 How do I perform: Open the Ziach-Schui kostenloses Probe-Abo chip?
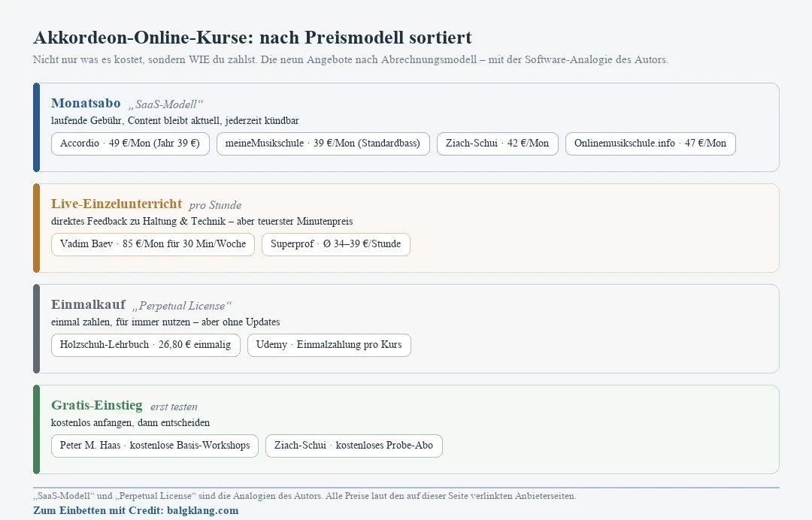(353, 446)
